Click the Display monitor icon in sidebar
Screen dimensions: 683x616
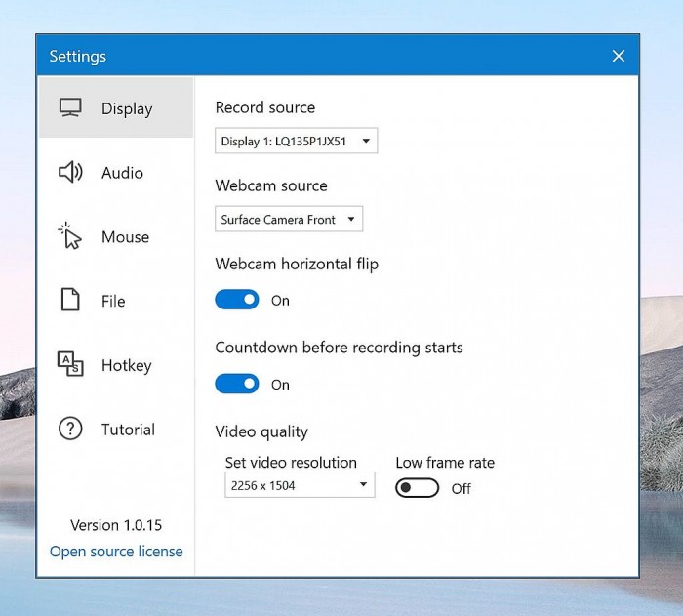[x=70, y=107]
